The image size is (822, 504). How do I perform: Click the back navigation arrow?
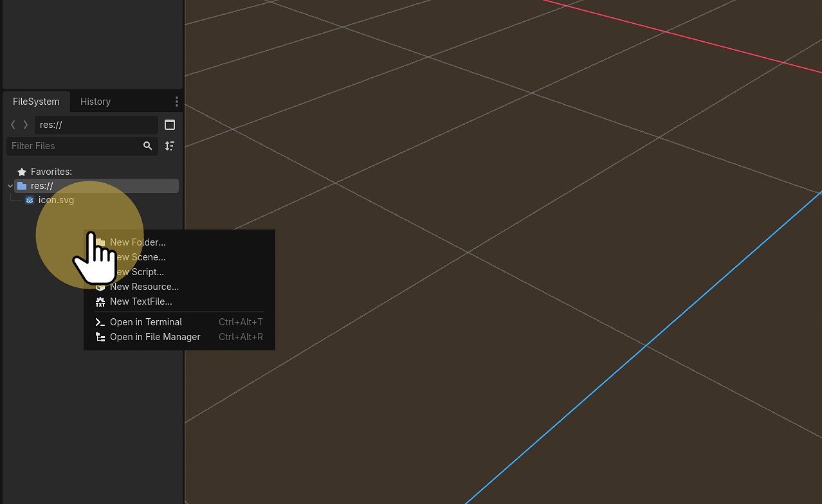(x=12, y=124)
